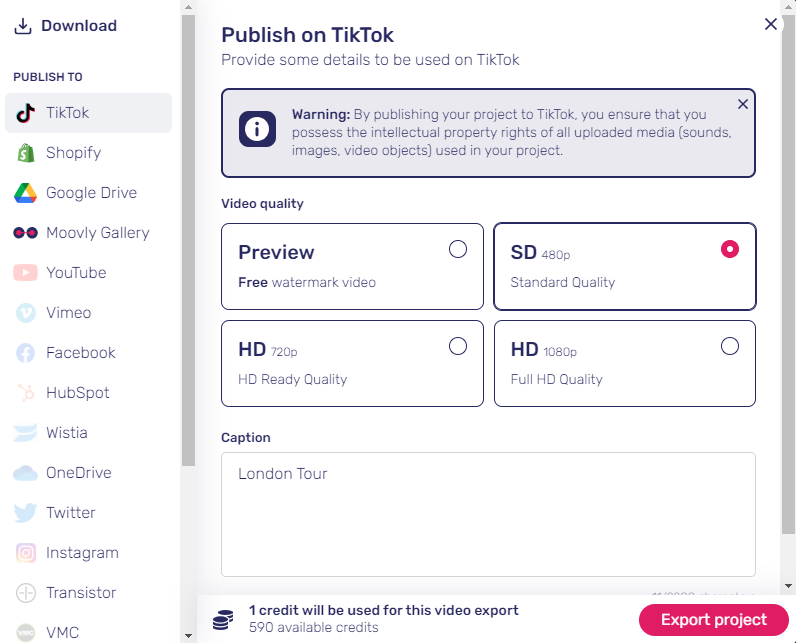This screenshot has height=643, width=796.
Task: Choose the Instagram icon
Action: tap(25, 553)
